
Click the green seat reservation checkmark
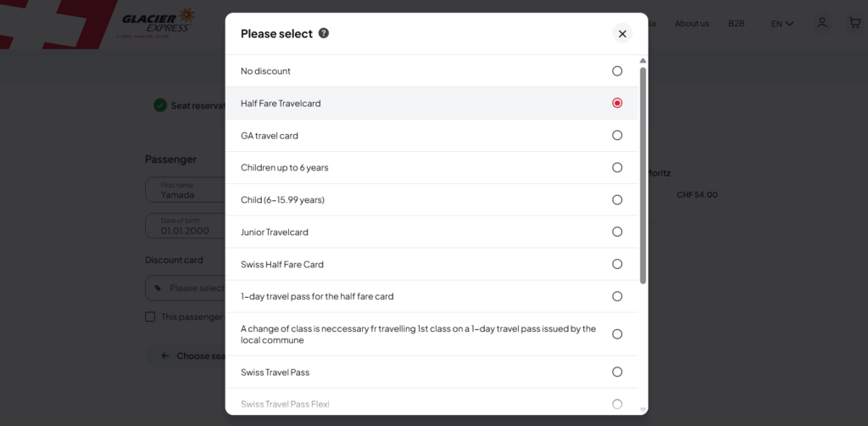pos(160,105)
